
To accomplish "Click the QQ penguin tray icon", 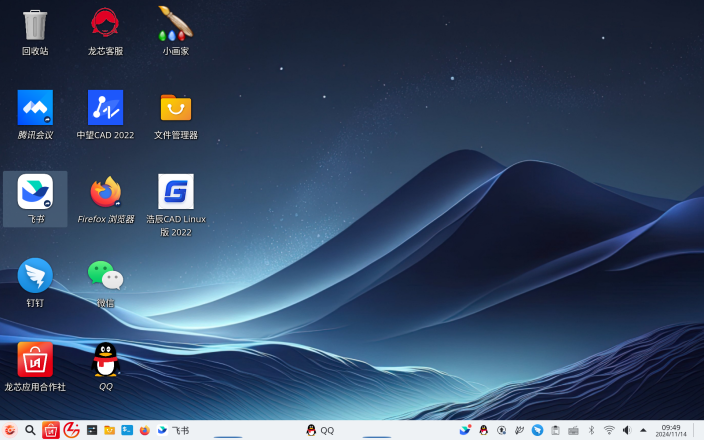I will (x=484, y=431).
